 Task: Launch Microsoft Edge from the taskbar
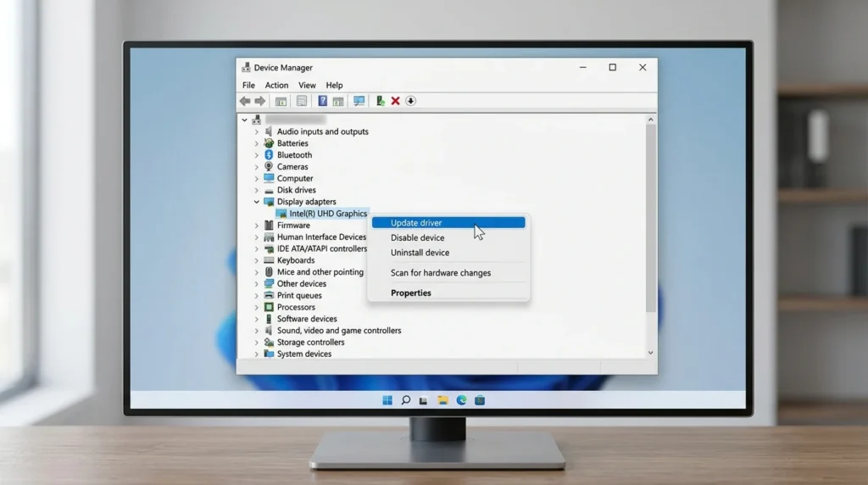tap(461, 400)
